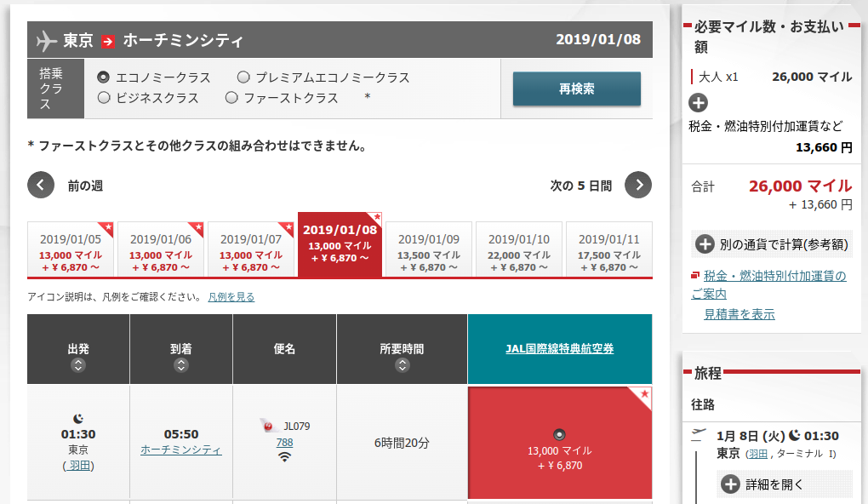Click the night moon icon above 01:30
This screenshot has height=504, width=868.
(78, 419)
